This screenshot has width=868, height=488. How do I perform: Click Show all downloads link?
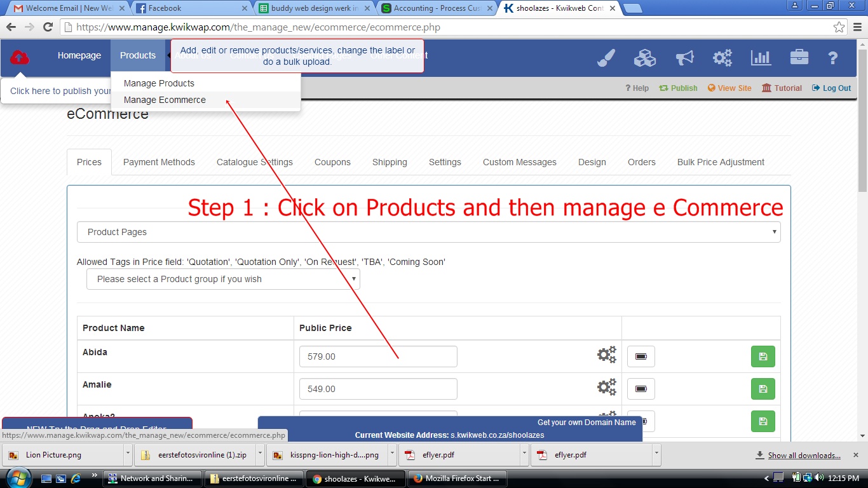coord(804,455)
